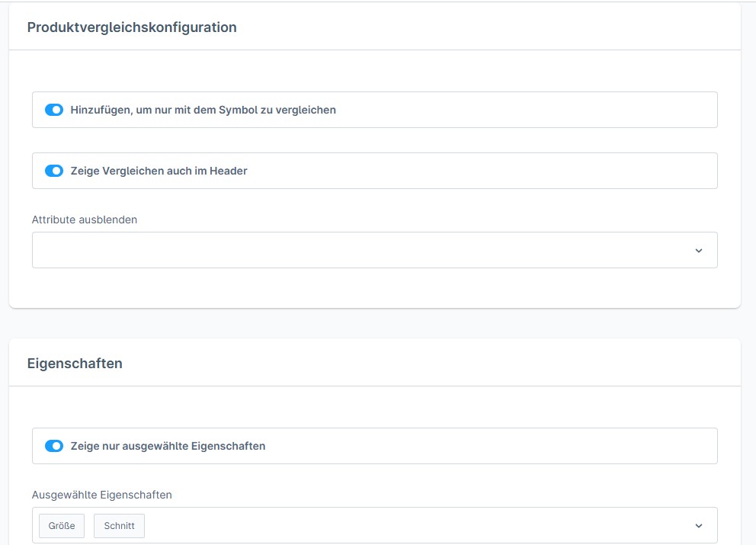Image resolution: width=756 pixels, height=545 pixels.
Task: Click label text 'Zeige nur ausgewählte Eigenschaften'
Action: [x=168, y=446]
